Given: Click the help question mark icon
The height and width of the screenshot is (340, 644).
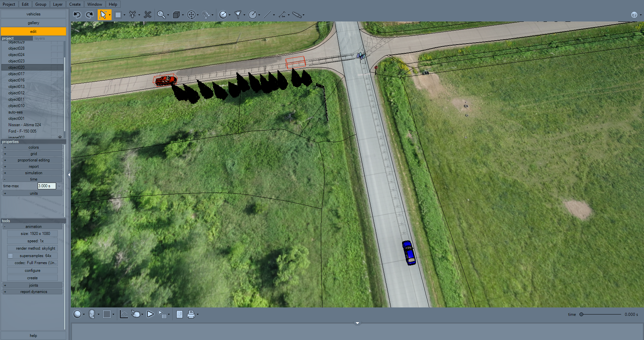Looking at the screenshot, I should 634,15.
